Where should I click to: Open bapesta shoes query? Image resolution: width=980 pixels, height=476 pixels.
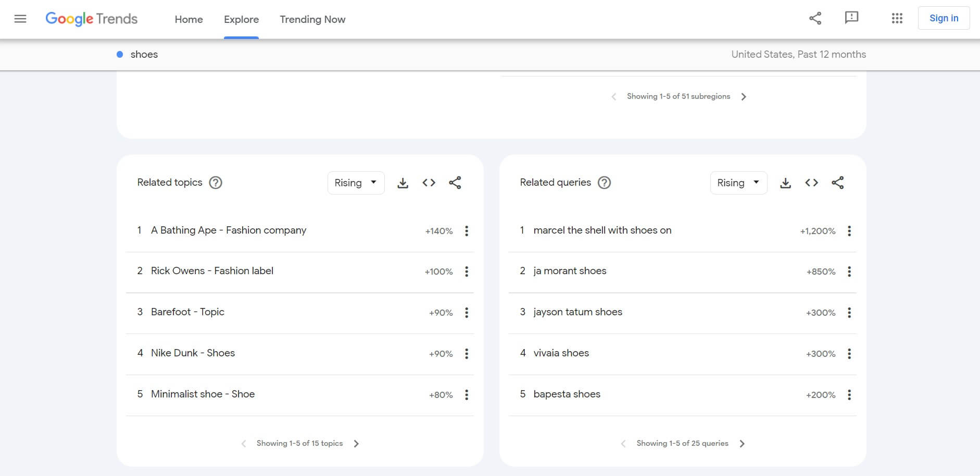pos(567,394)
